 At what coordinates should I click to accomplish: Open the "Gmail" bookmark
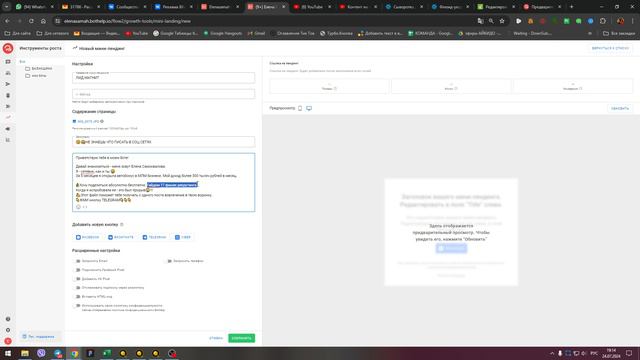pos(256,33)
